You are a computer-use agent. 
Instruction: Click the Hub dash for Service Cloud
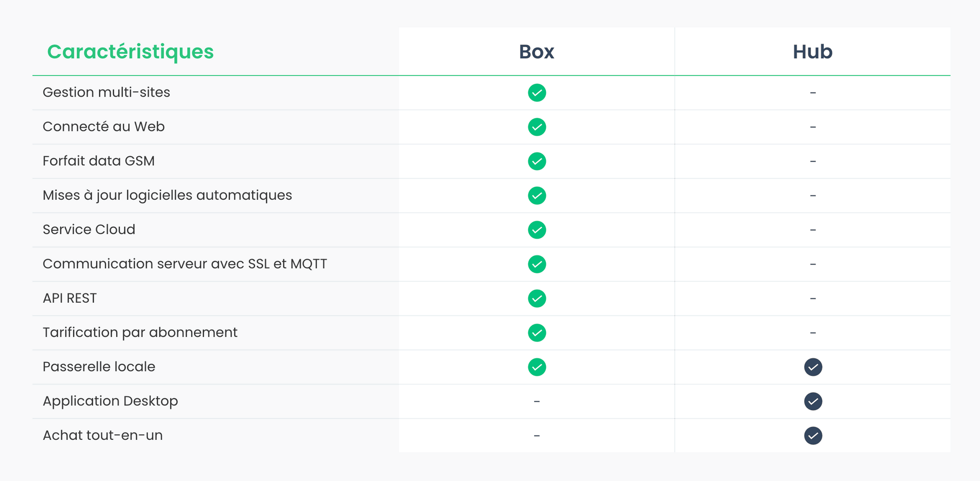pos(813,230)
